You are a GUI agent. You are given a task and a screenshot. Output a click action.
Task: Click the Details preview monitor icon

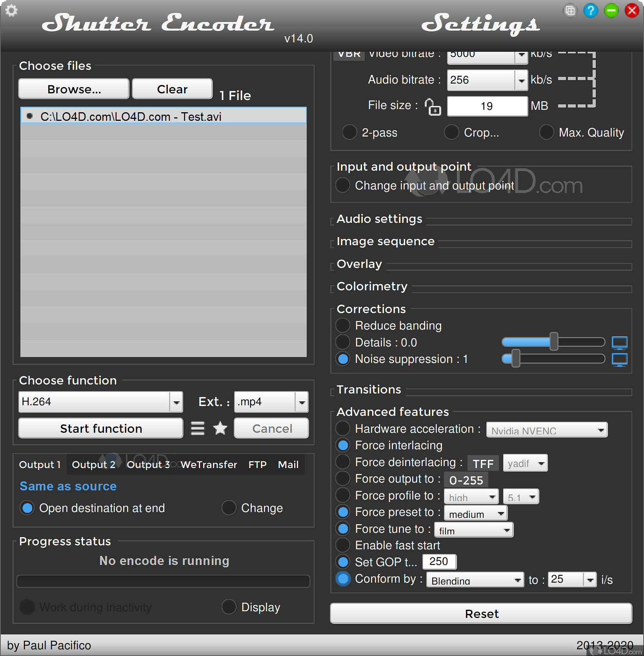click(x=620, y=343)
